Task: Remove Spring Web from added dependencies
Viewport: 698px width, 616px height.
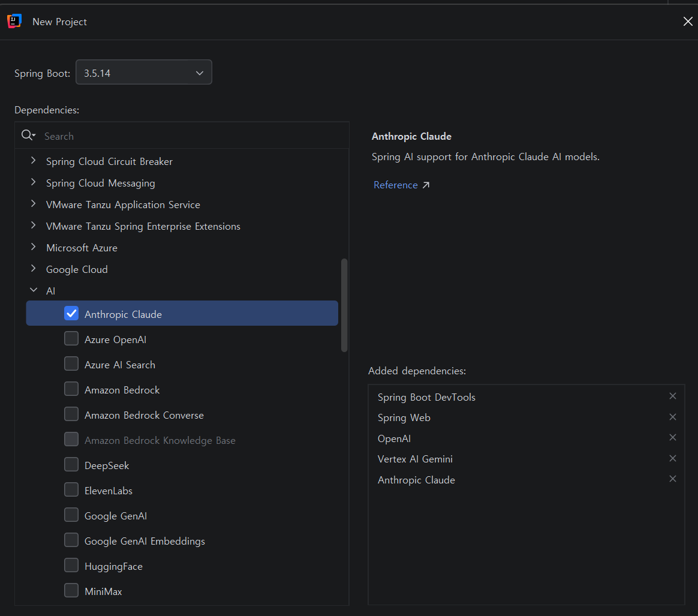Action: [x=673, y=417]
